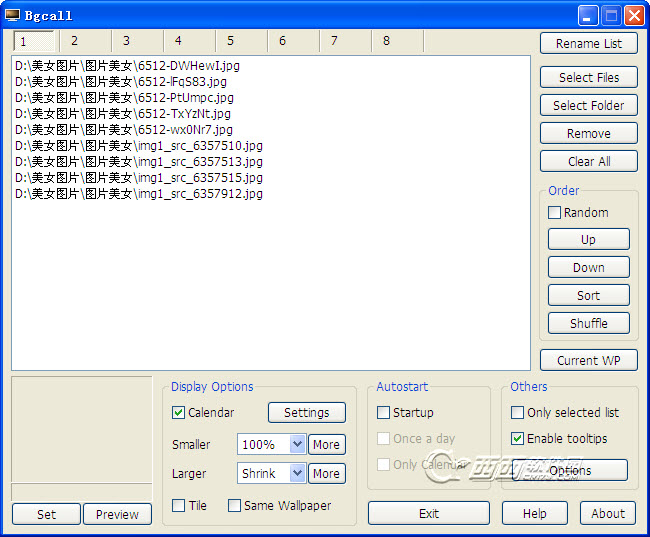Click More next to Smaller option
The image size is (650, 537).
pyautogui.click(x=327, y=445)
